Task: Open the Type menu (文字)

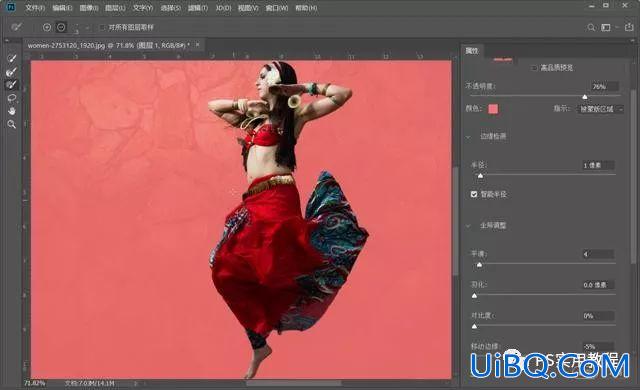Action: (143, 8)
